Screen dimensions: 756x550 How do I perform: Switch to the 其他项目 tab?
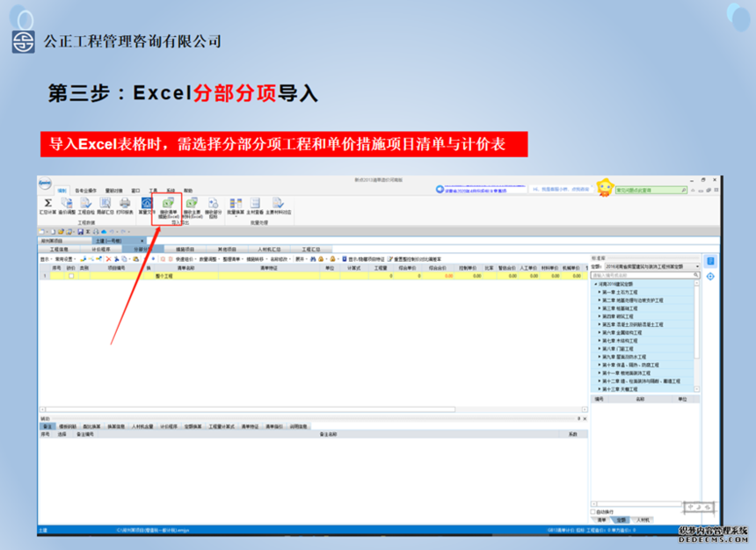coord(227,250)
